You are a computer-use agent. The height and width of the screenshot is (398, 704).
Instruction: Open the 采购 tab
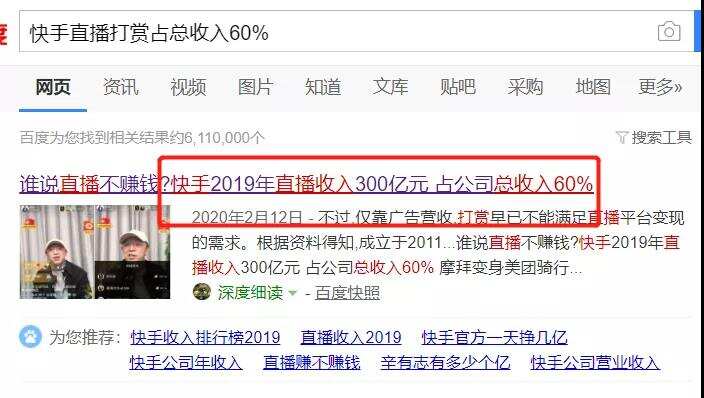[525, 87]
